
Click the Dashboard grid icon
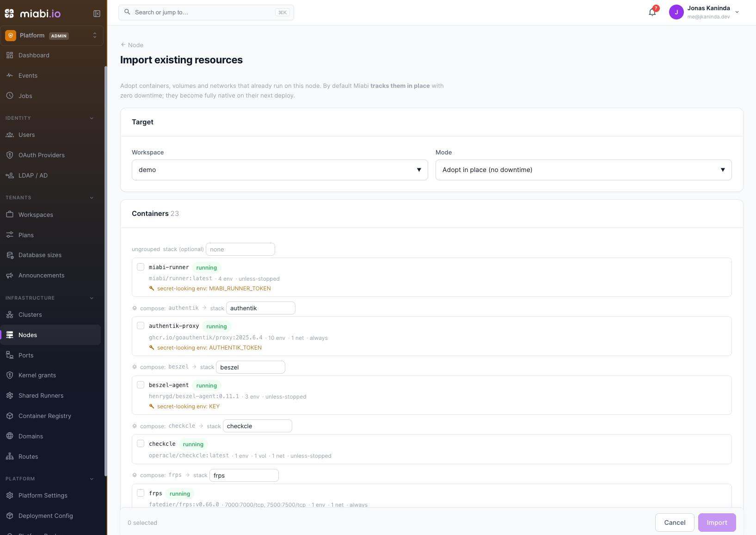pyautogui.click(x=10, y=55)
